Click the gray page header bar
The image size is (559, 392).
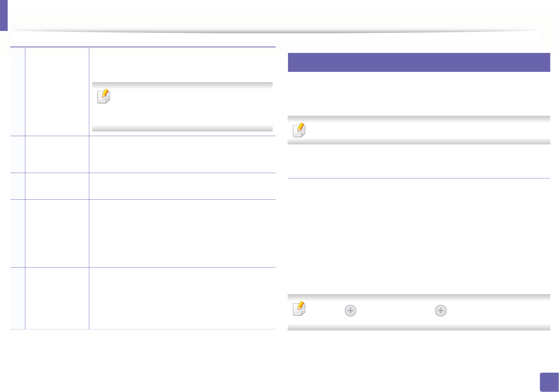(x=275, y=21)
